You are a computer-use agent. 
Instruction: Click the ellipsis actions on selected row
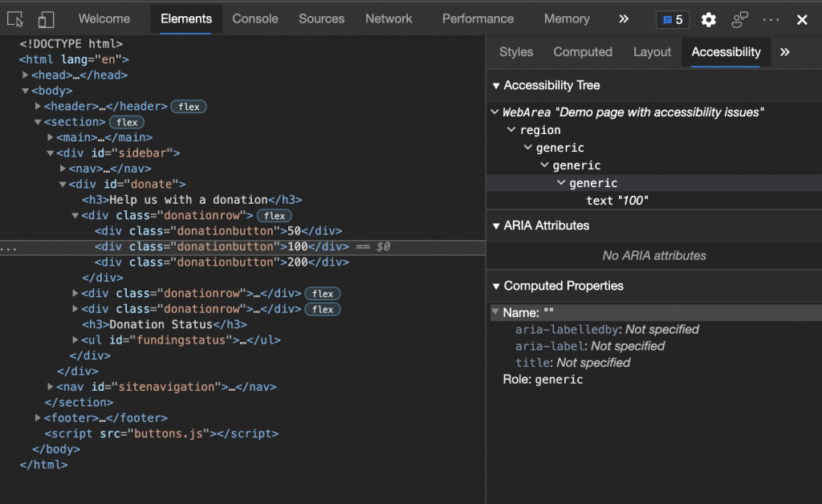tap(8, 248)
